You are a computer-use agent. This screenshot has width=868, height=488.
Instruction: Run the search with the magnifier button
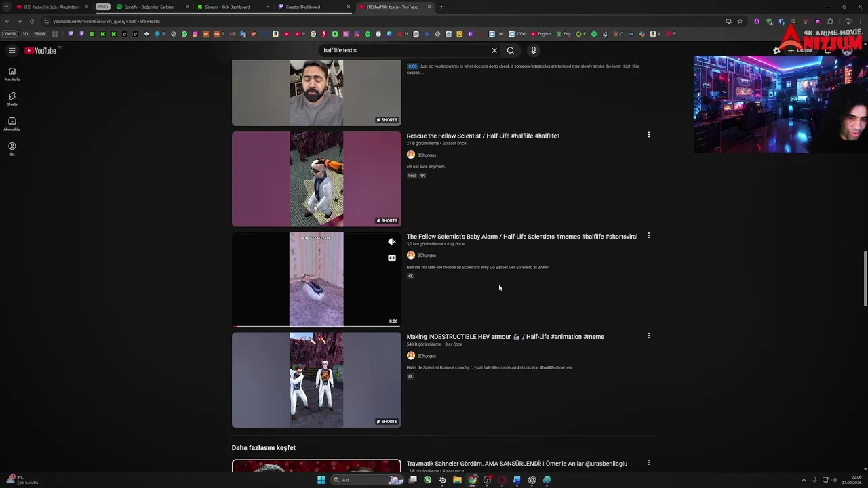pos(511,50)
